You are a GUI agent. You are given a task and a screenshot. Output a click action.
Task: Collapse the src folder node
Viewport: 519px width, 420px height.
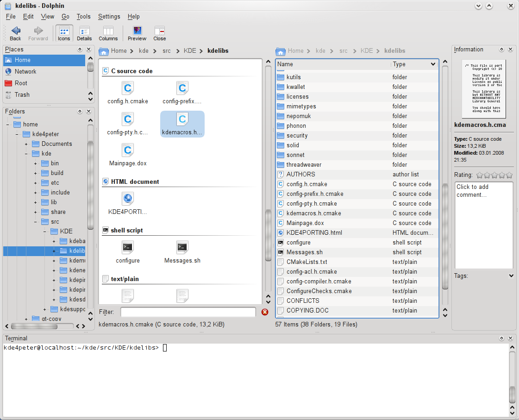click(35, 222)
